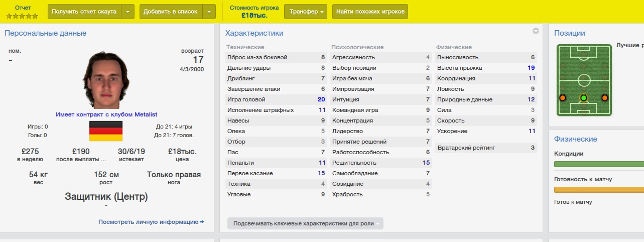Click arrow next to Посмотреть личную информацию
The width and height of the screenshot is (644, 242).
click(202, 221)
